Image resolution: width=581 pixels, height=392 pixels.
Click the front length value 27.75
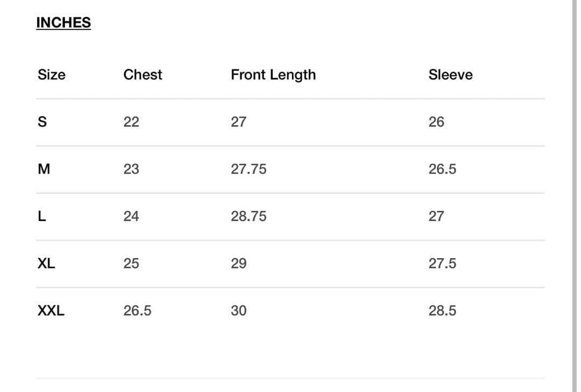(x=249, y=169)
